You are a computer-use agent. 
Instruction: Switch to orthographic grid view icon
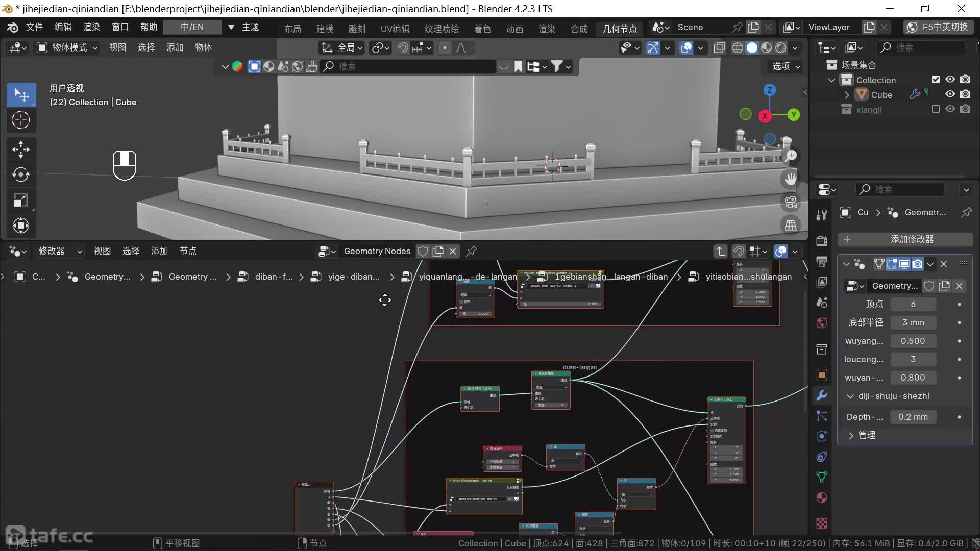click(791, 226)
